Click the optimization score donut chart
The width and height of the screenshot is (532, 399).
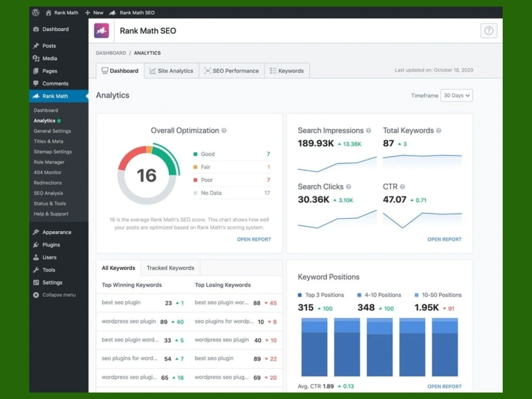[x=148, y=174]
